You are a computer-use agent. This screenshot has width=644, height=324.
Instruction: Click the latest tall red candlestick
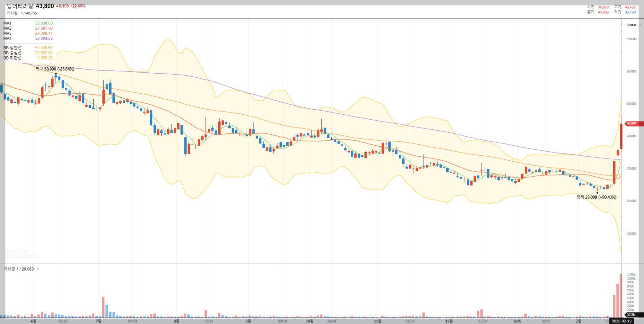(x=621, y=136)
